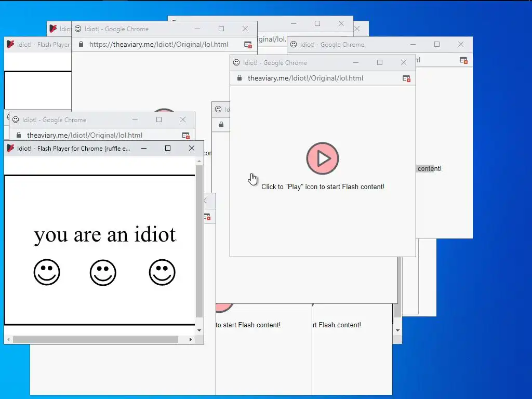
Task: Maximize the backmost window at top of the screen
Action: tap(317, 23)
